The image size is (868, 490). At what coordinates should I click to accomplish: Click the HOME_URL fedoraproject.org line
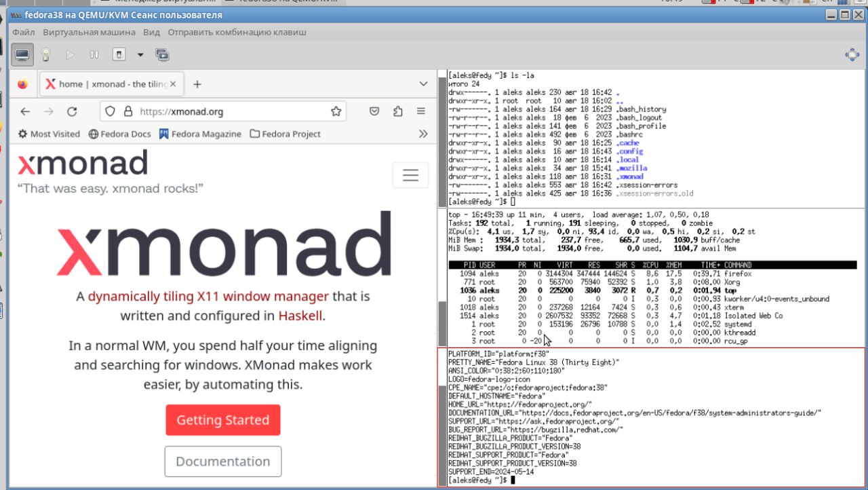[520, 404]
